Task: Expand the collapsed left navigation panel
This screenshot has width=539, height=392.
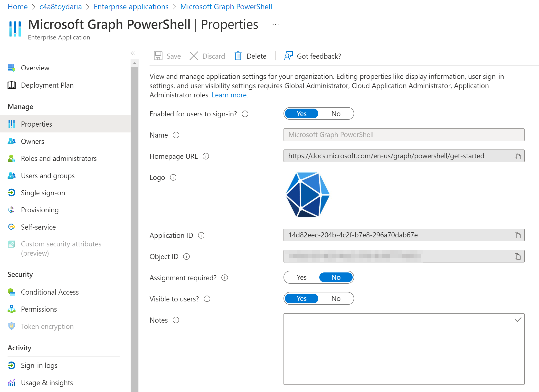Action: [x=133, y=53]
